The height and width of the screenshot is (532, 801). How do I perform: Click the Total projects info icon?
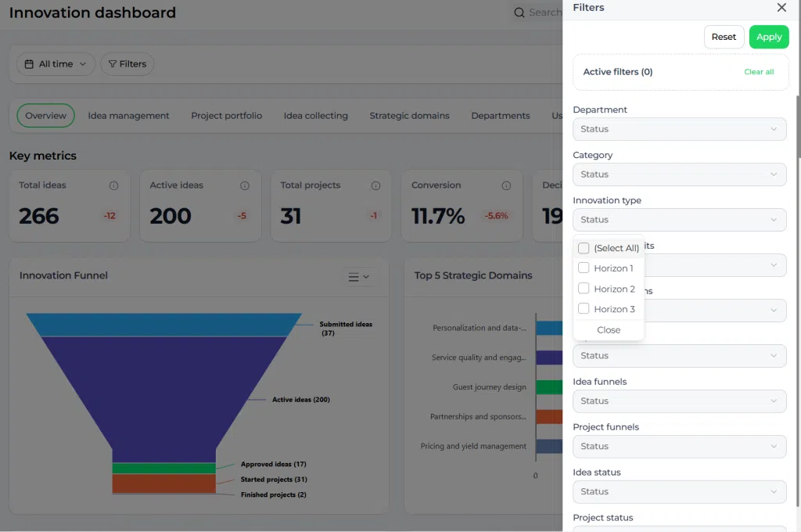[x=375, y=185]
